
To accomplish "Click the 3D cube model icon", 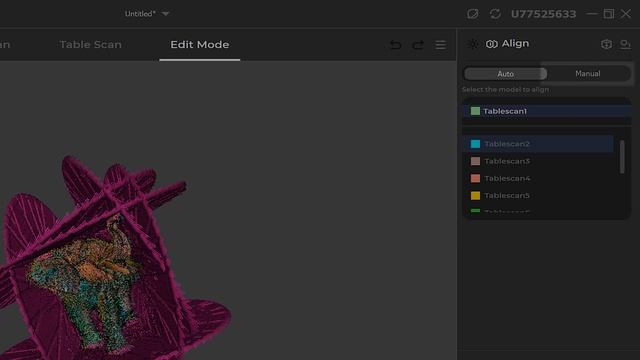I will click(x=607, y=44).
